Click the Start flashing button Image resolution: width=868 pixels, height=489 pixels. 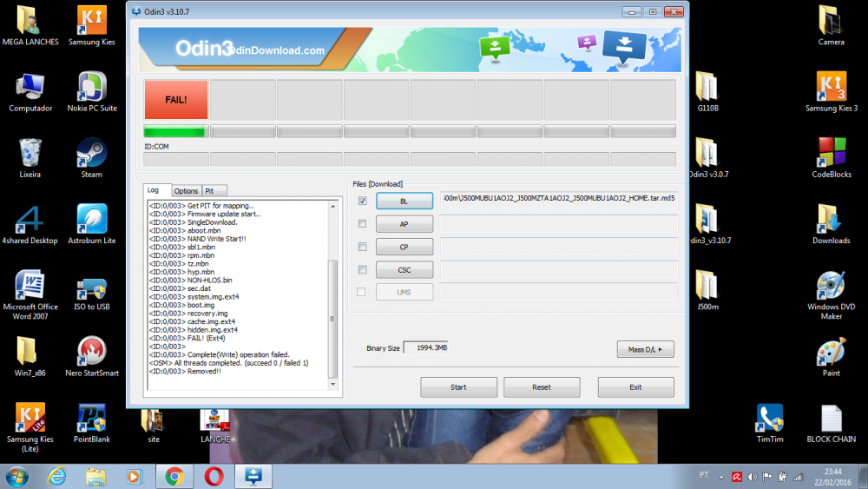click(458, 387)
